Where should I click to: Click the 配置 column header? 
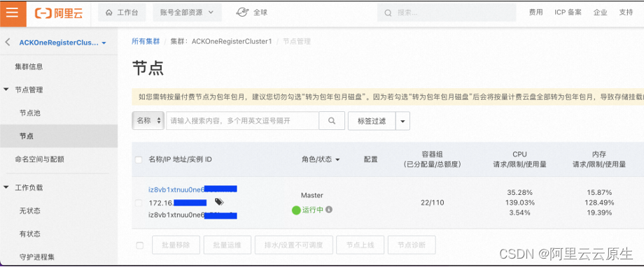coord(370,159)
